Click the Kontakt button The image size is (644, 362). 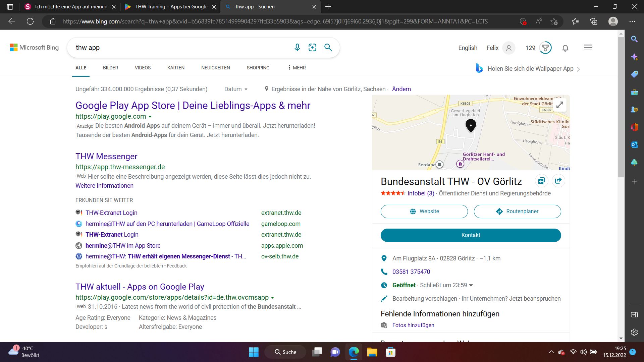click(471, 235)
